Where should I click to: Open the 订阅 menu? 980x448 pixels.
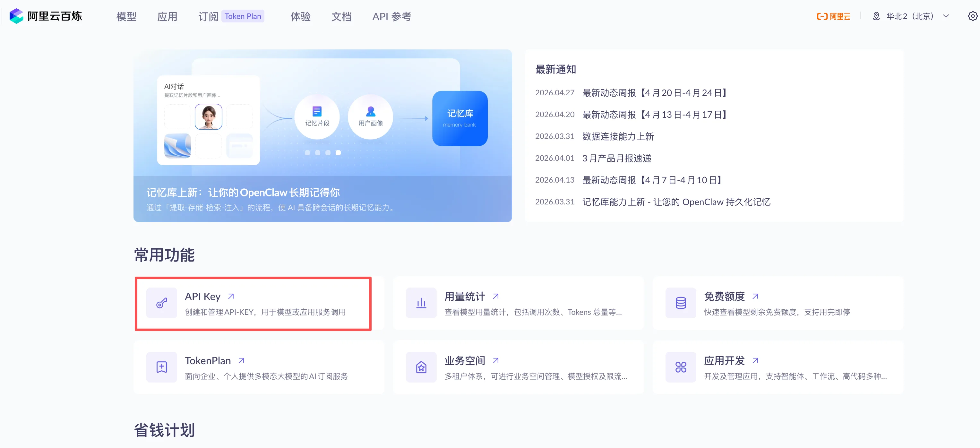click(209, 16)
